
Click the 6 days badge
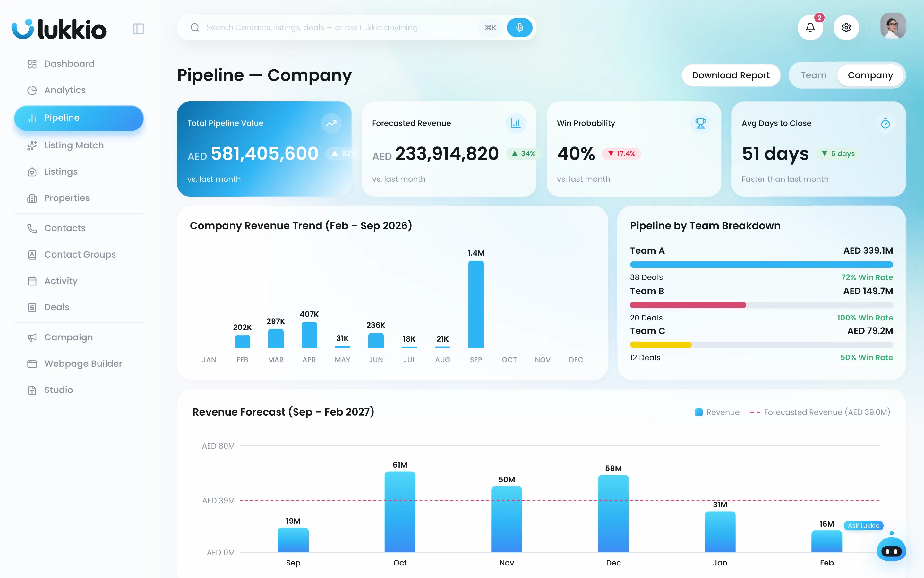point(838,154)
